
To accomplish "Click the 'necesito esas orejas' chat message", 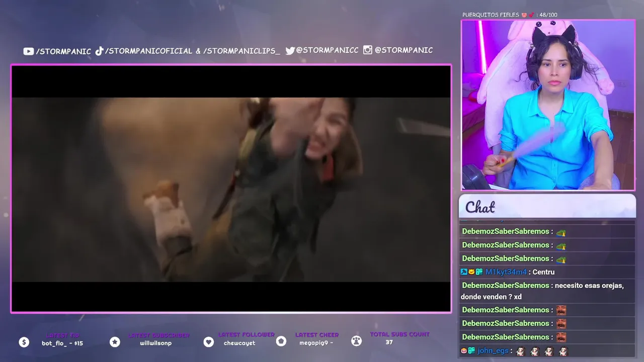I will pyautogui.click(x=547, y=291).
